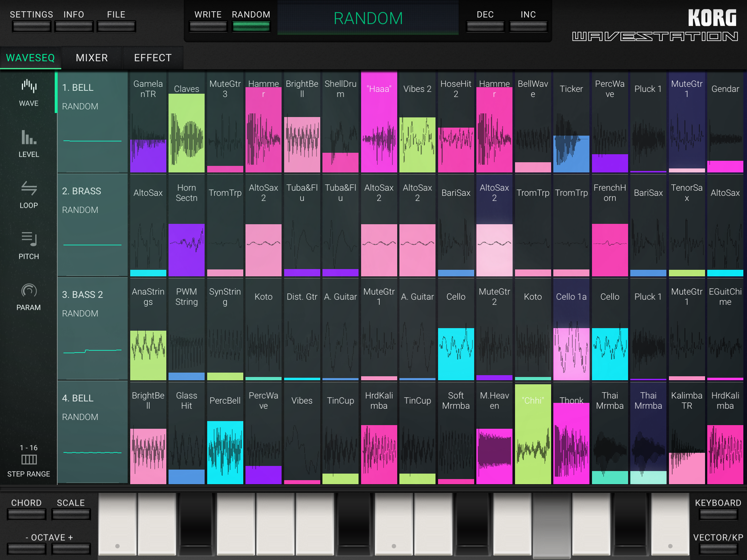Image resolution: width=747 pixels, height=560 pixels.
Task: Select the Cello 1a step cell
Action: pos(571,329)
